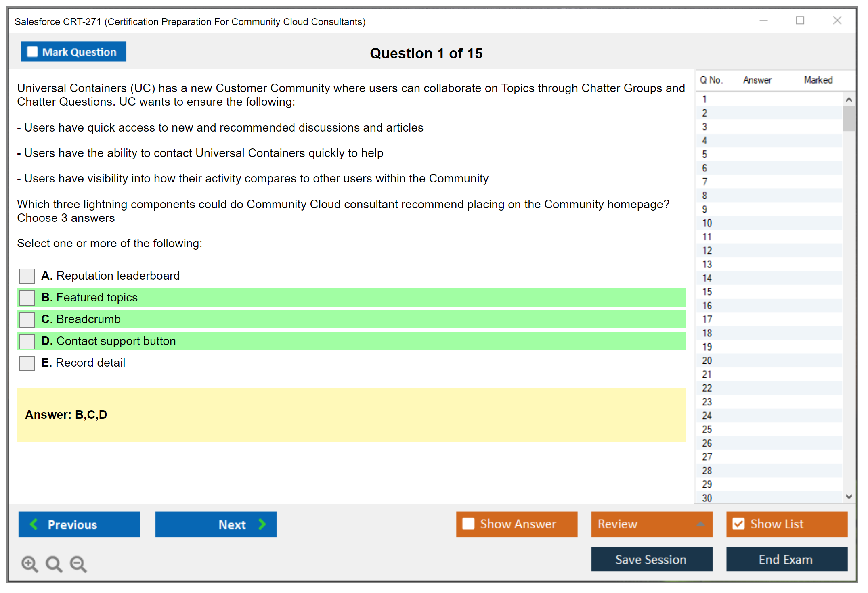Click the question list scrollbar thumb

pos(849,118)
